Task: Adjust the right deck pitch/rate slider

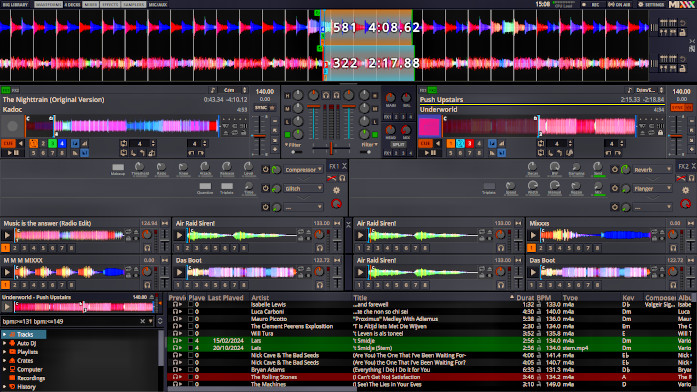Action: tap(677, 136)
